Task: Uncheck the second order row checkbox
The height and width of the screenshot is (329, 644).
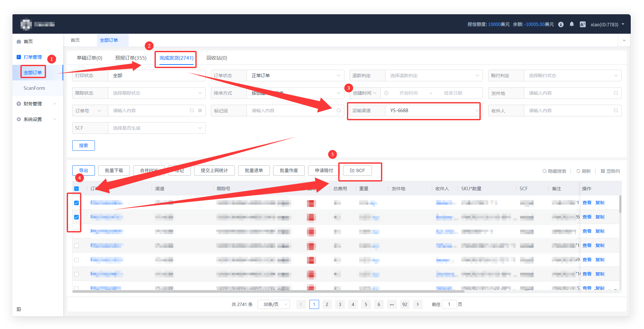Action: tap(76, 217)
